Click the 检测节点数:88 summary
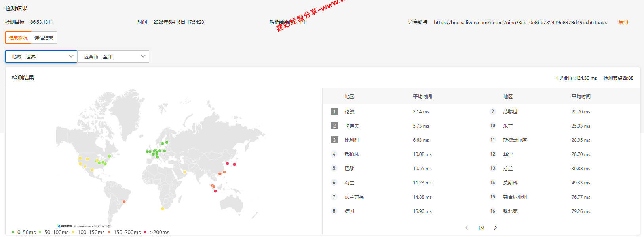 [x=618, y=78]
